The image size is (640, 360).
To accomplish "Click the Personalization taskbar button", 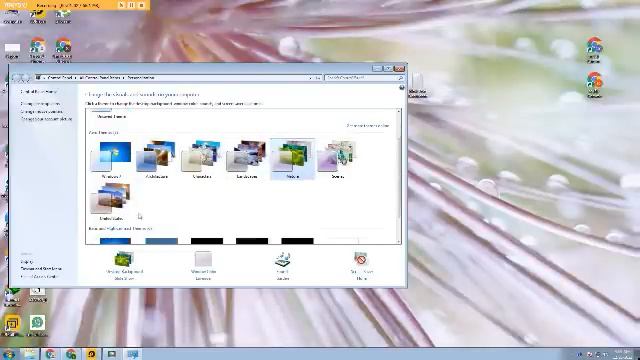I will [x=133, y=354].
